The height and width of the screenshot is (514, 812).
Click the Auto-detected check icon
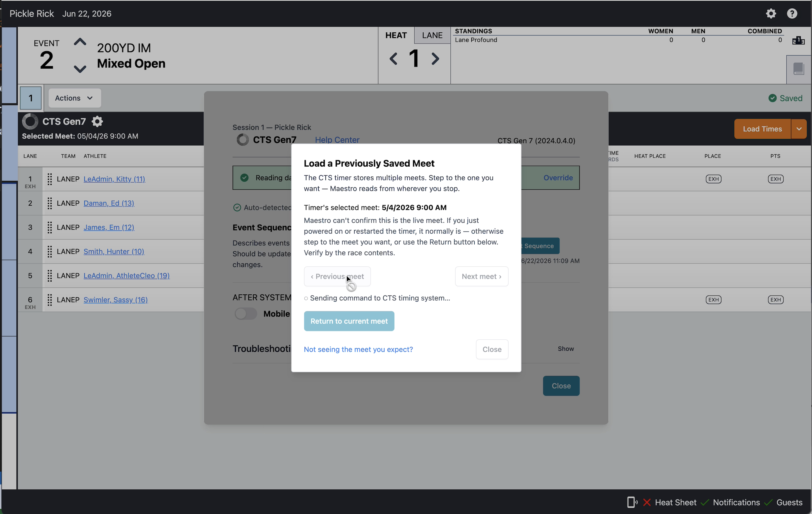(x=237, y=207)
